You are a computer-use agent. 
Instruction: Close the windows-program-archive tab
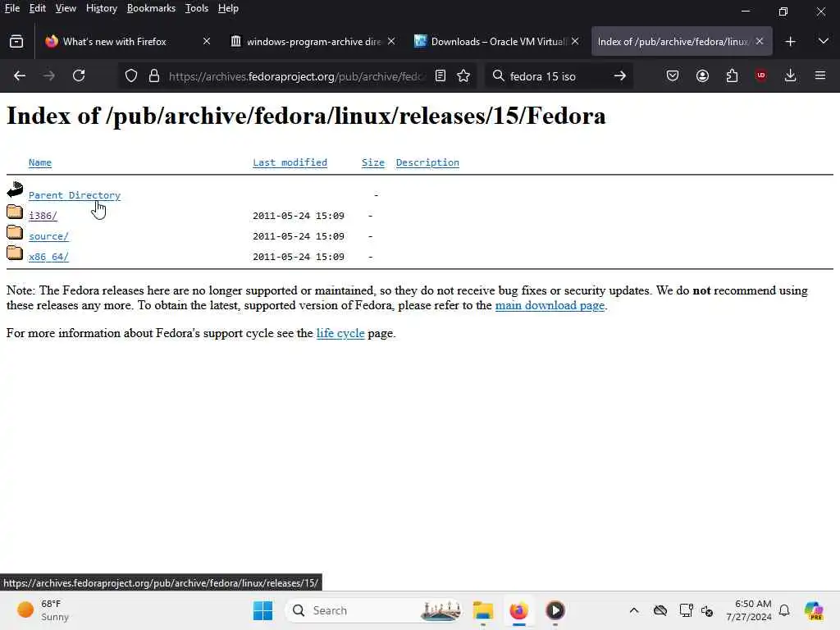tap(391, 41)
